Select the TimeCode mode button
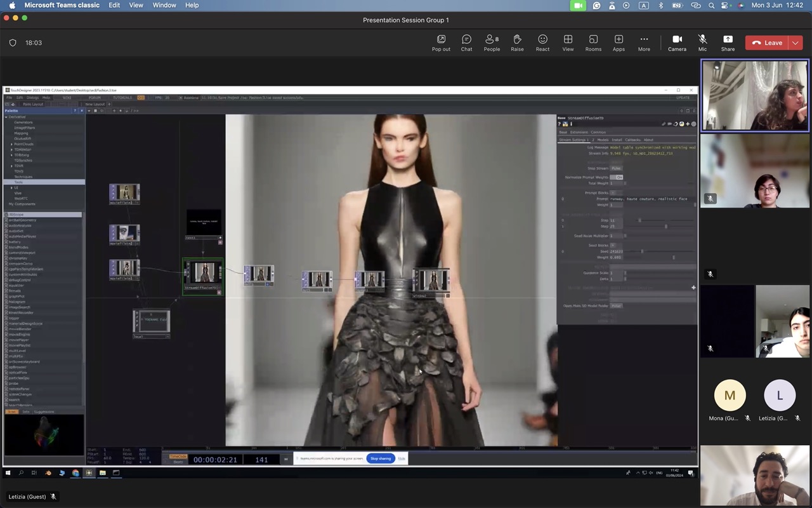Screen dimensions: 812x508 [178, 457]
